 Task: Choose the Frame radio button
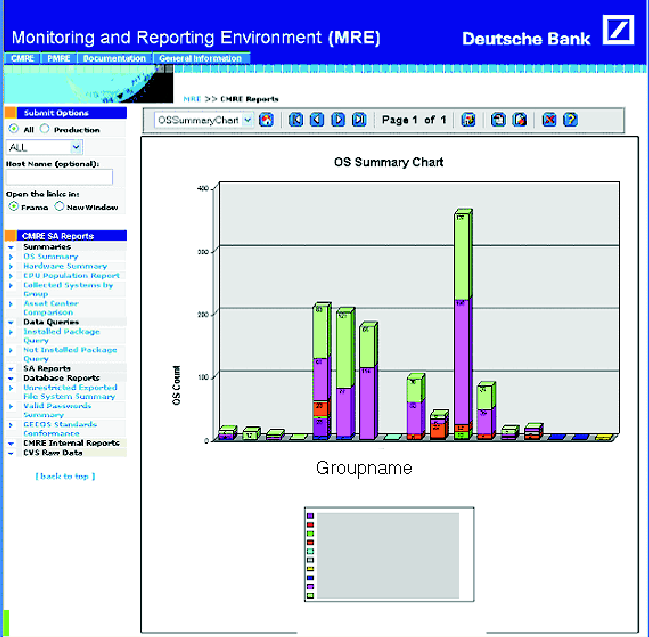coord(13,206)
